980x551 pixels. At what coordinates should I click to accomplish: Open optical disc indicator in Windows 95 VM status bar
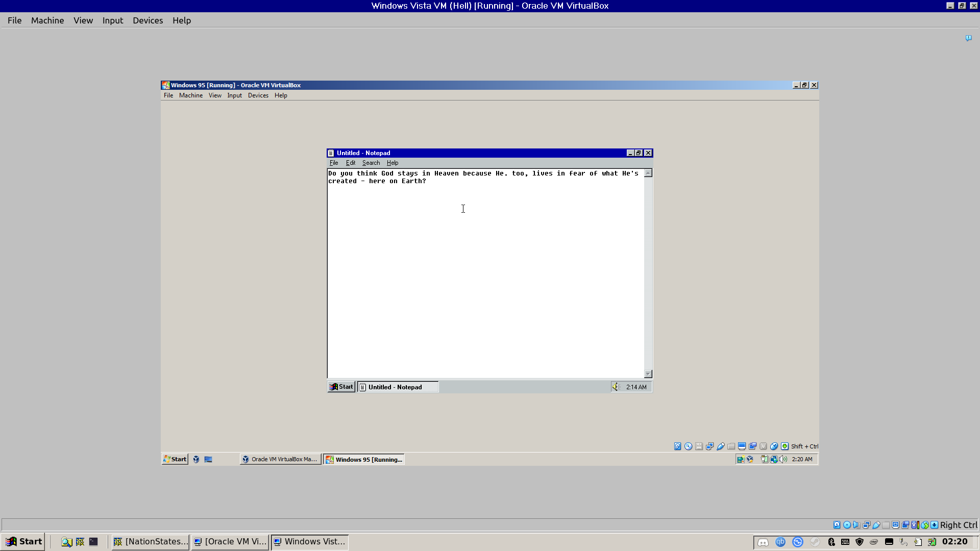tap(688, 446)
